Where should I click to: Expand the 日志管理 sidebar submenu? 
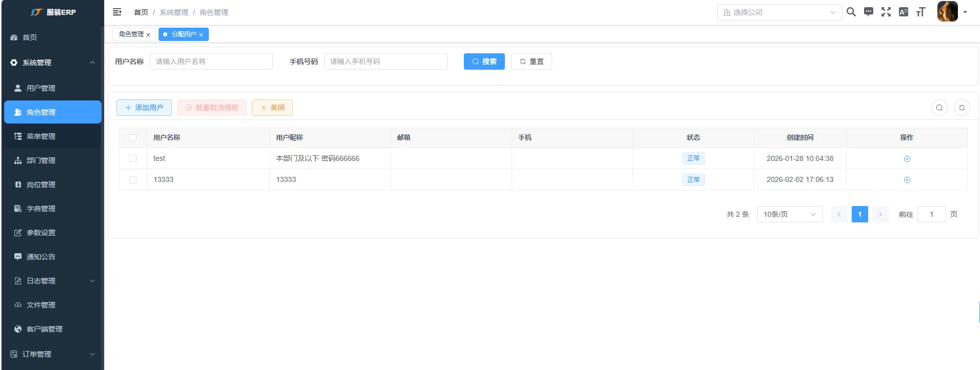(52, 281)
